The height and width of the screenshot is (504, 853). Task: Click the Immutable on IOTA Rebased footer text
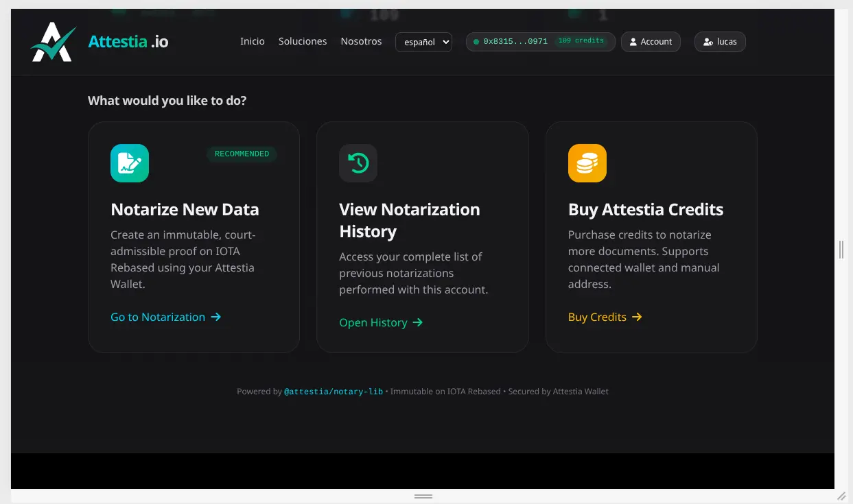point(445,392)
